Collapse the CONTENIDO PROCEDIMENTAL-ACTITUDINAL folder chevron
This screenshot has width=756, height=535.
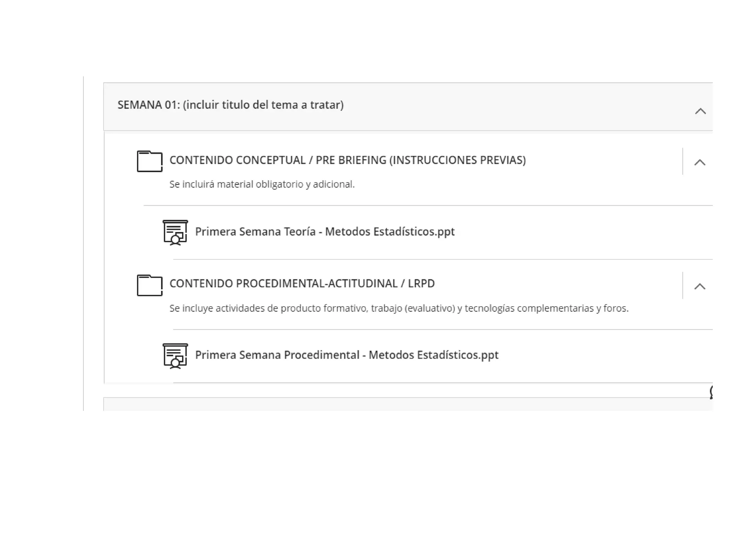(x=700, y=286)
